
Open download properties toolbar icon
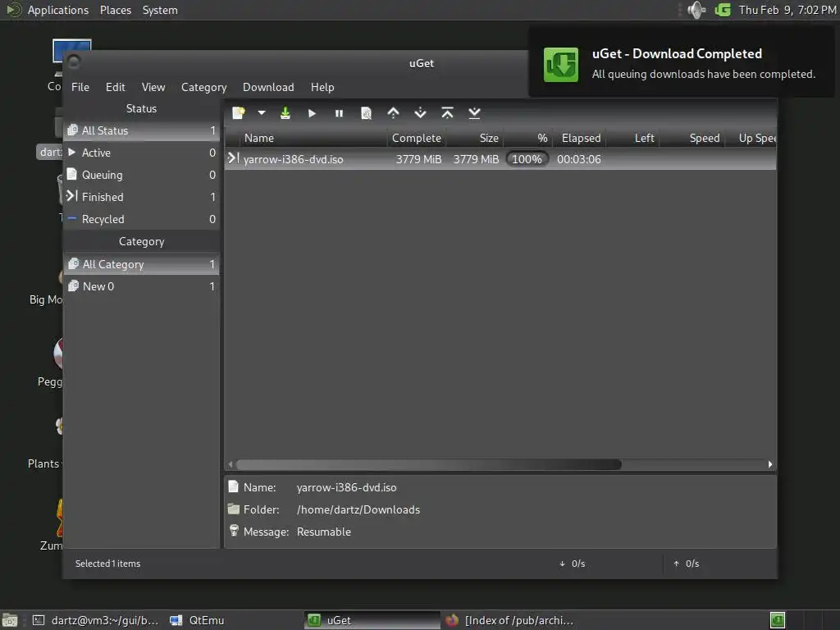click(x=366, y=113)
